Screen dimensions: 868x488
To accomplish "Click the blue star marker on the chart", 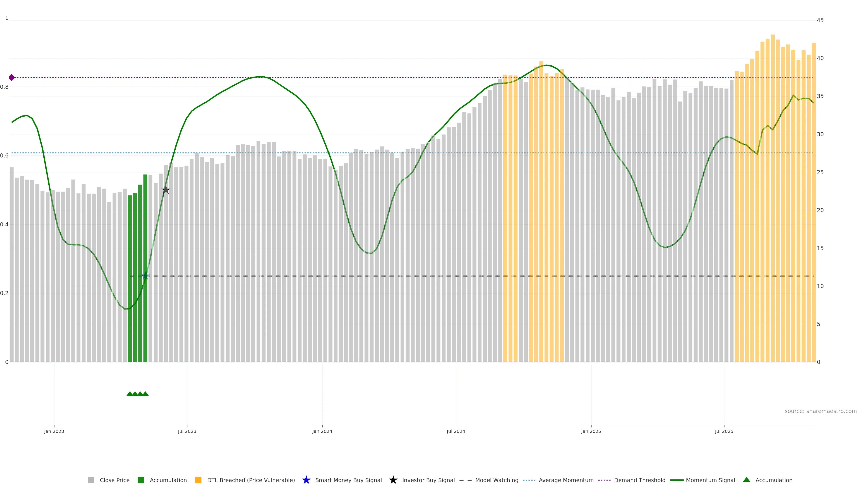I will 146,276.
